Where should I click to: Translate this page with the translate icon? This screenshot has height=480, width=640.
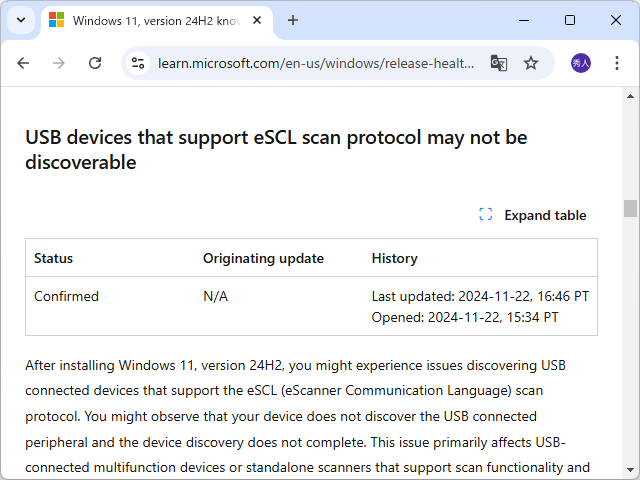click(499, 63)
